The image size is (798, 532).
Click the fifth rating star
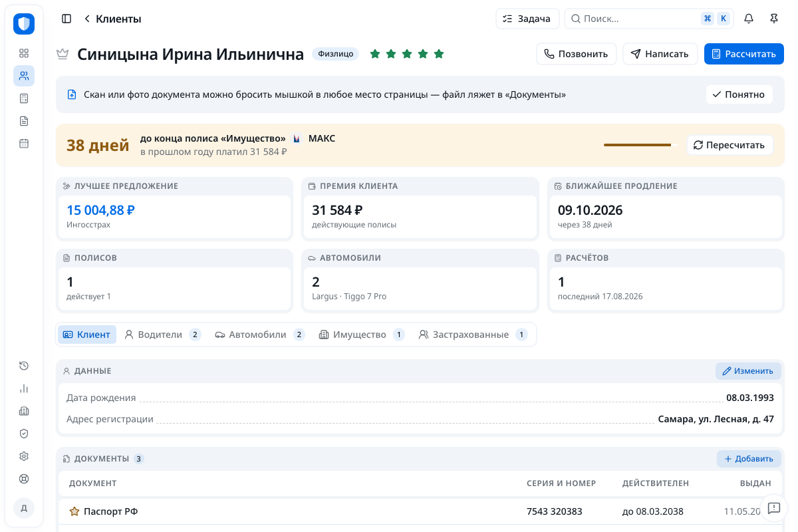439,54
